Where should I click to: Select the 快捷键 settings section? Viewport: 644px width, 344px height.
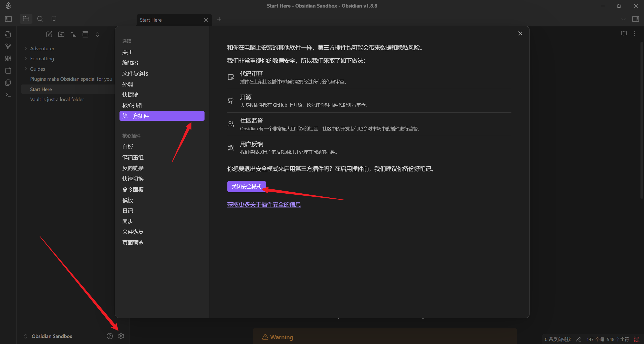[162, 95]
